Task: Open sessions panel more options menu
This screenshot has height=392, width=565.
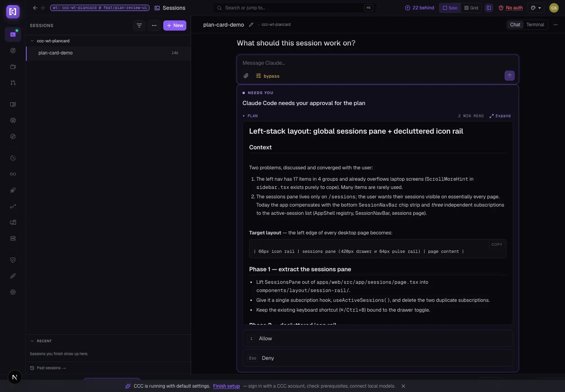Action: (154, 25)
